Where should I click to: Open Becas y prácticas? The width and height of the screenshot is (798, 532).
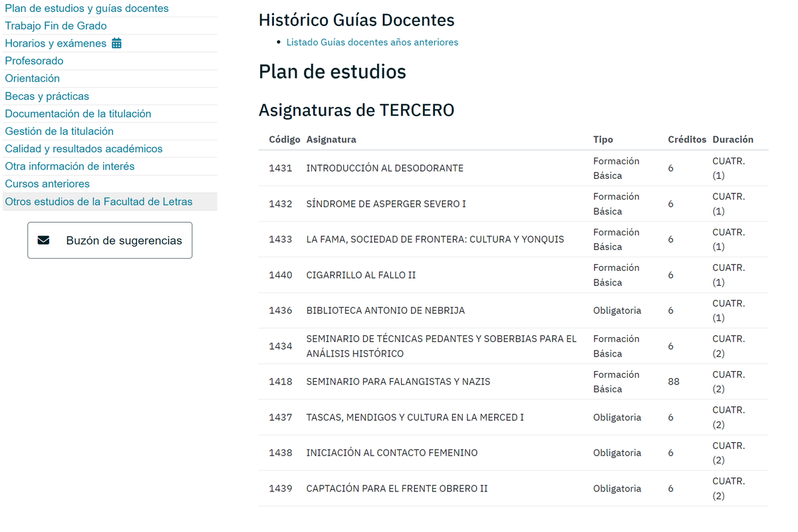pos(47,96)
